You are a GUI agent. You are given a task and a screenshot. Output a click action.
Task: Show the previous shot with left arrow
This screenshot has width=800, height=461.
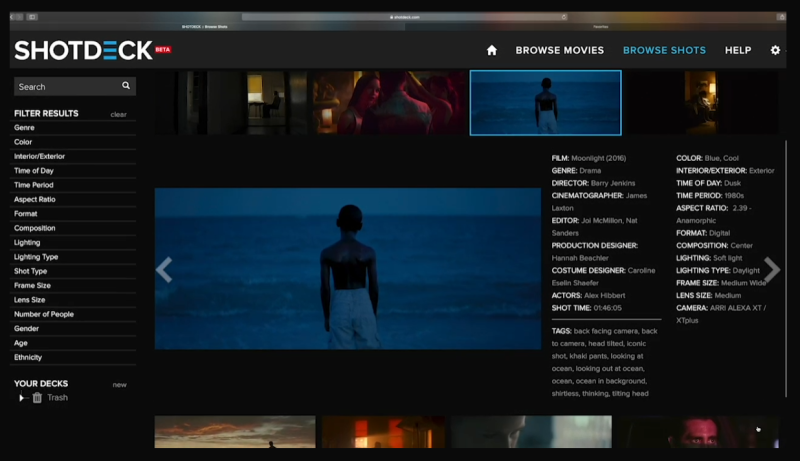click(x=164, y=269)
